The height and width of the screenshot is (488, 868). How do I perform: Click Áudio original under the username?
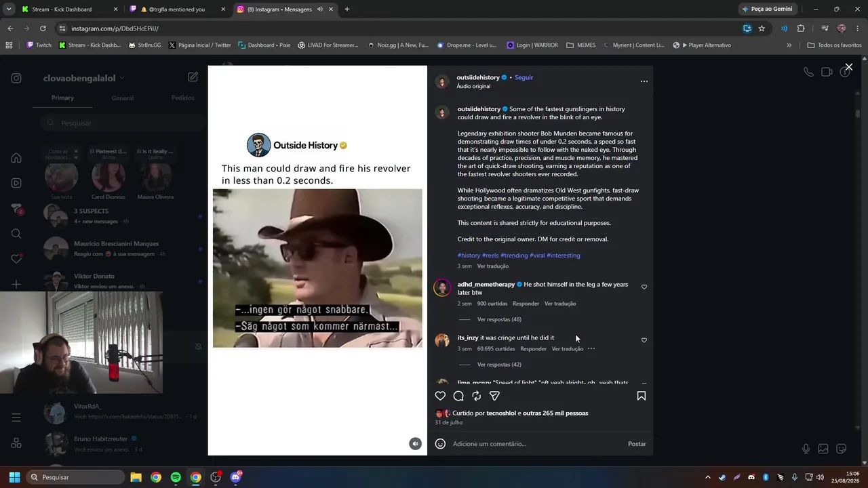(473, 87)
